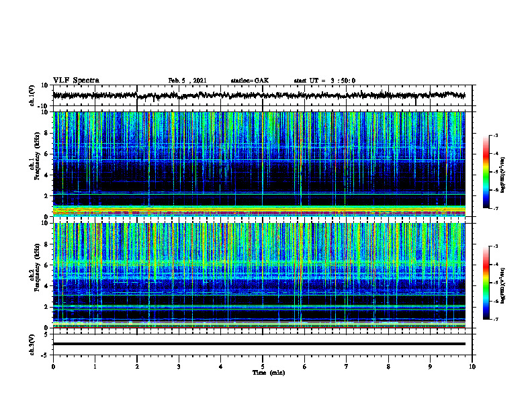Click the ch.3 flat black signal line

point(259,344)
